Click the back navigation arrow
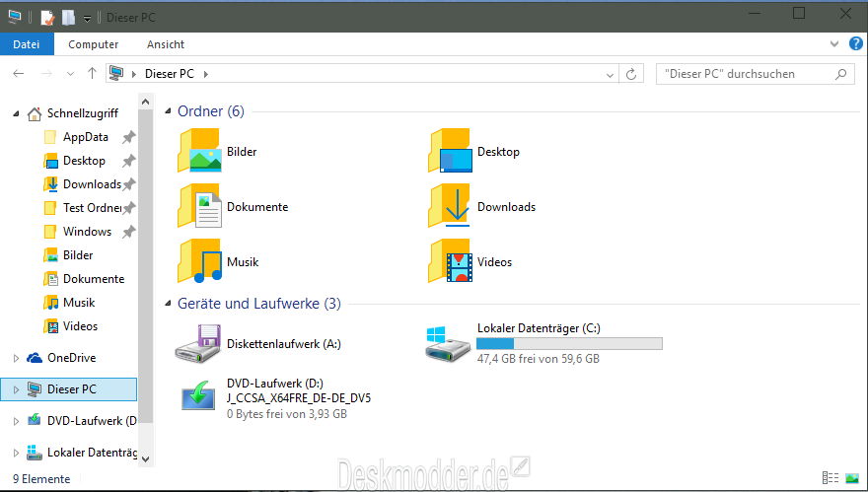The width and height of the screenshot is (868, 492). (x=19, y=73)
